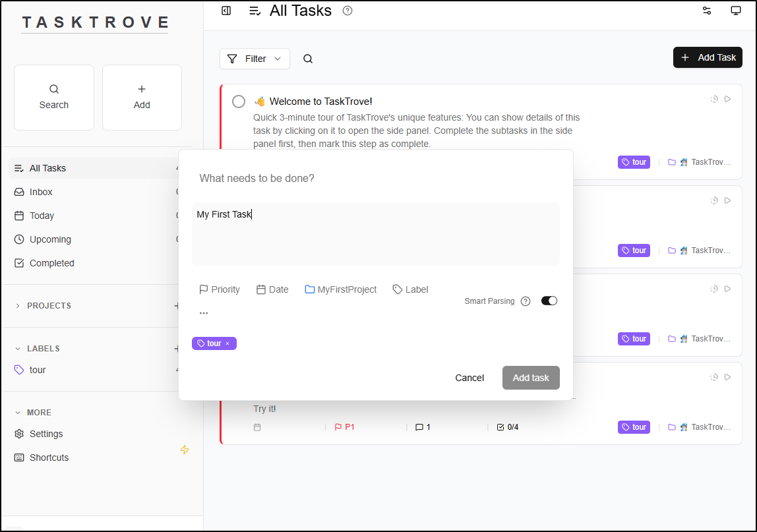Open the Filter dropdown
This screenshot has width=757, height=532.
point(255,59)
